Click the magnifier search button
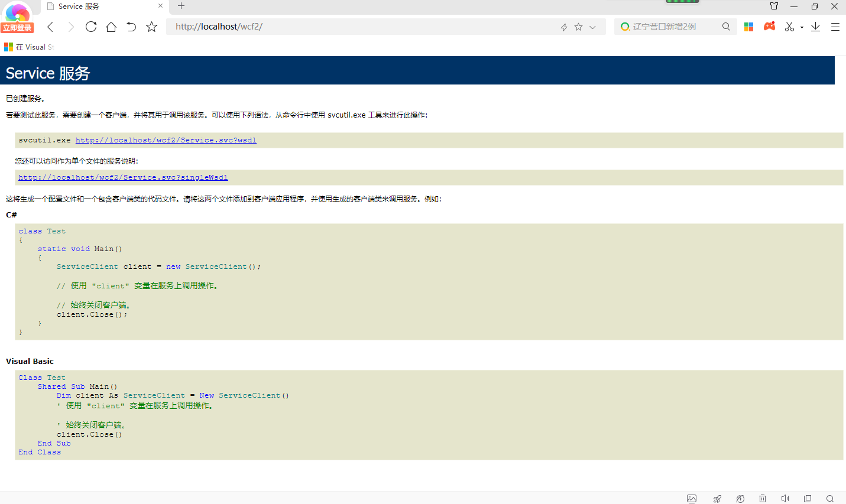This screenshot has height=504, width=846. coord(726,27)
